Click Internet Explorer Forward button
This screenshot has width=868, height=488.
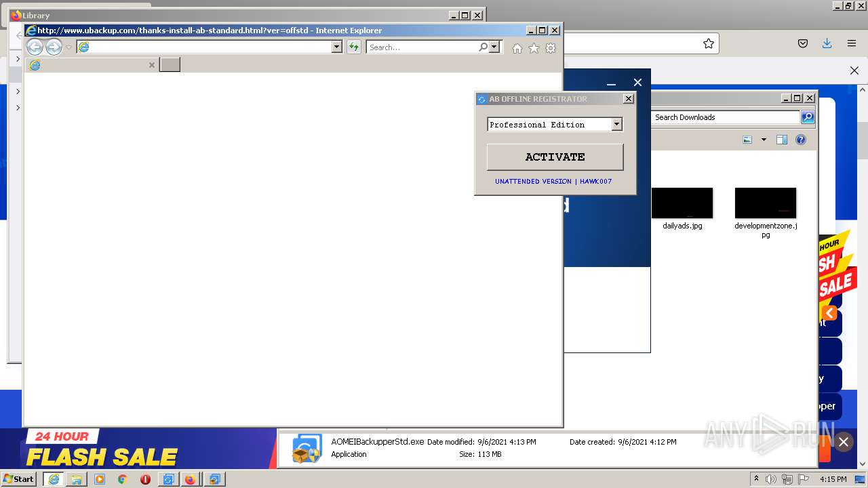[54, 47]
